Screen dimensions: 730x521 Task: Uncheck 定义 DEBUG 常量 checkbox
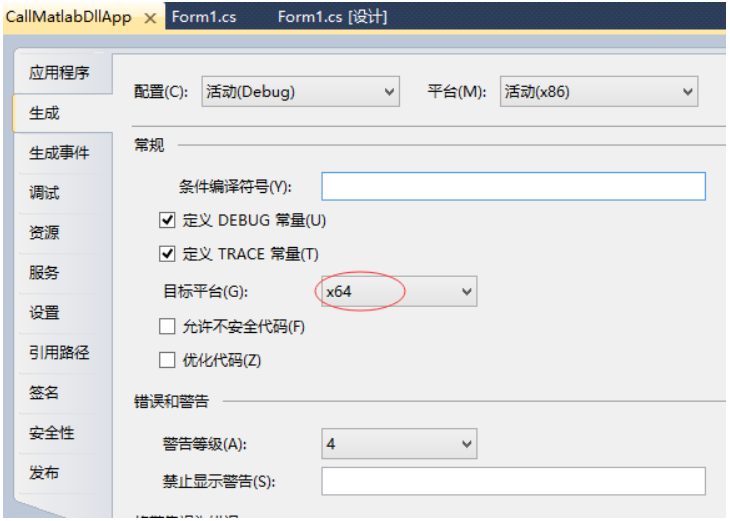pyautogui.click(x=167, y=220)
